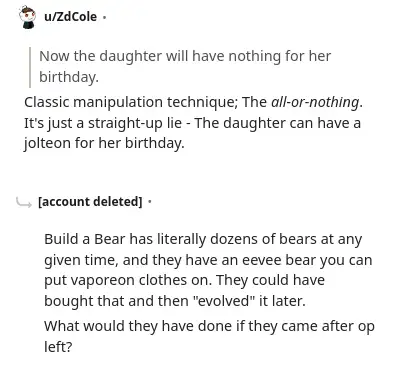Select the quoted text about daughter's birthday
The width and height of the screenshot is (400, 382).
[x=185, y=66]
